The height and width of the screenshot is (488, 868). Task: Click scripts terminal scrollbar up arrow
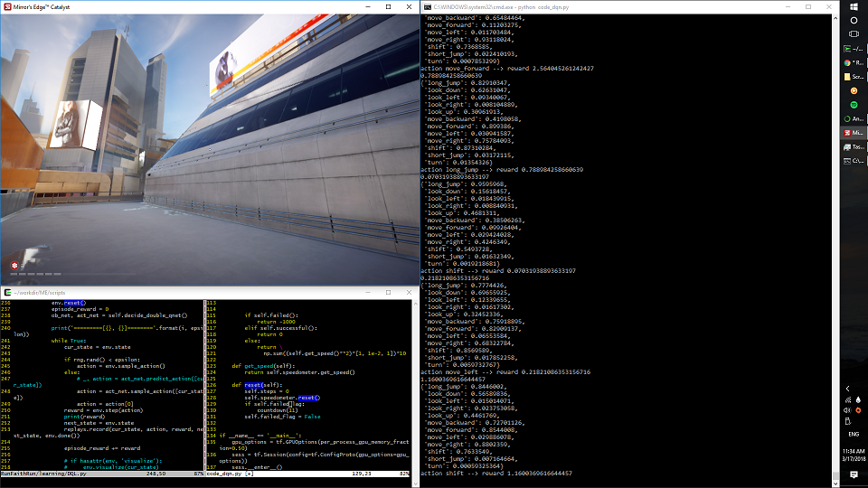[416, 304]
